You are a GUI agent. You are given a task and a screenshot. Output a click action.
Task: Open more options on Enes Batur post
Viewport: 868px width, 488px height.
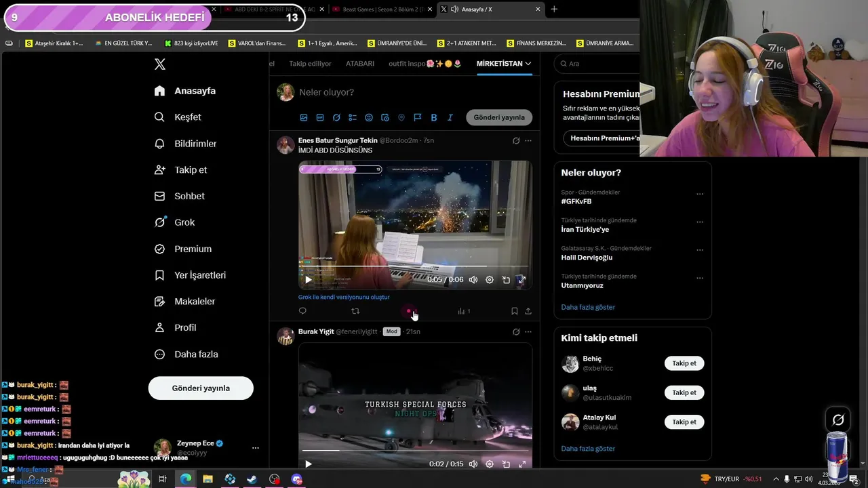point(528,141)
